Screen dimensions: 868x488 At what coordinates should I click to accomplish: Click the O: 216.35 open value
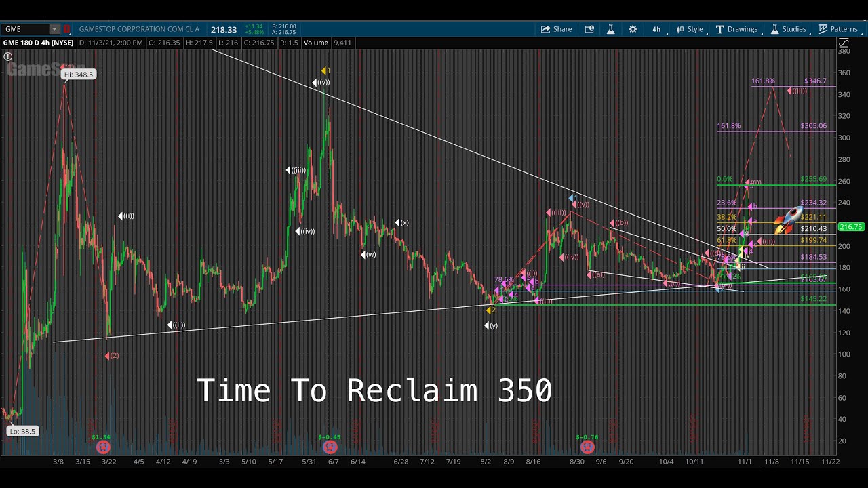163,43
